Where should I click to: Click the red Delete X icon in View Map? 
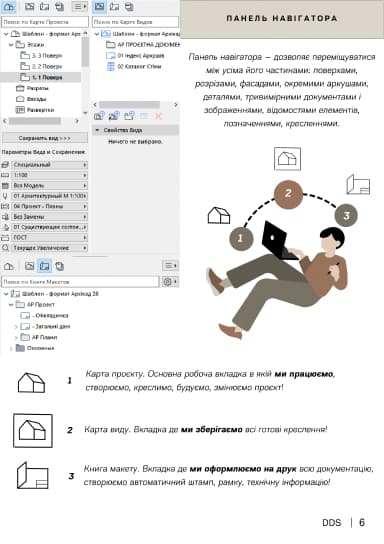[159, 116]
